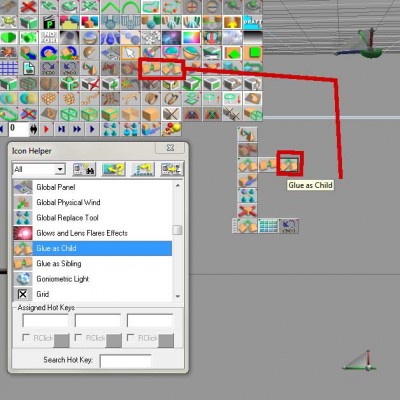Click the Search Hot Key input box
Viewport: 400px width, 400px height.
[125, 361]
